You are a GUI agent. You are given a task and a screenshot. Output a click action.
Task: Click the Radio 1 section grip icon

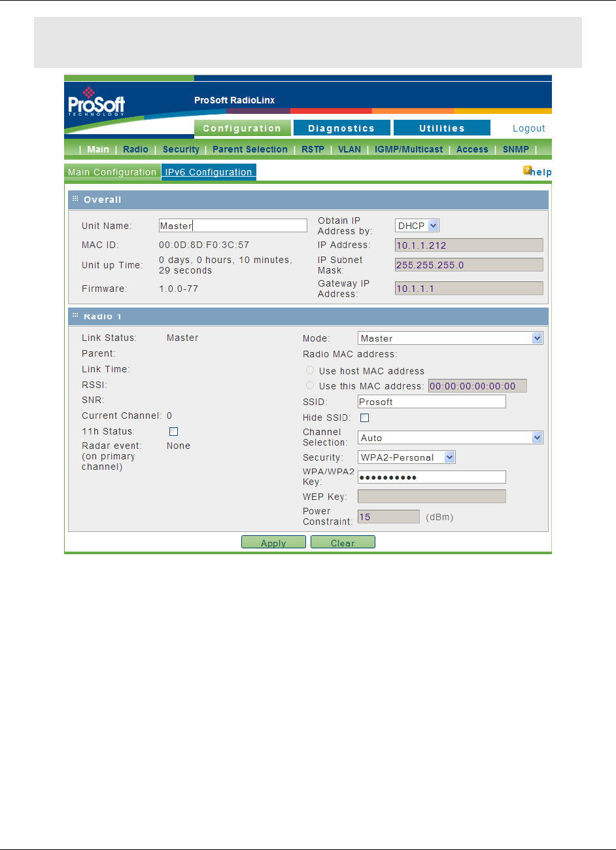75,315
